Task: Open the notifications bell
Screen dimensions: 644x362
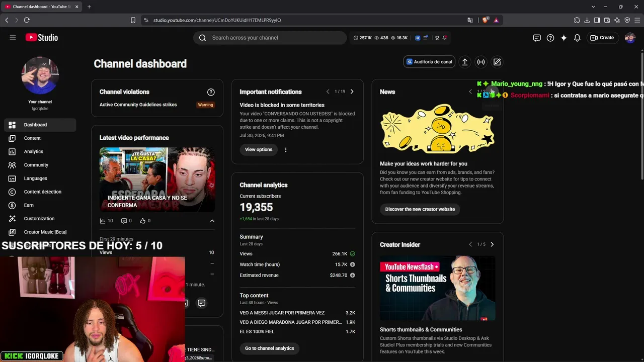Action: pos(577,38)
